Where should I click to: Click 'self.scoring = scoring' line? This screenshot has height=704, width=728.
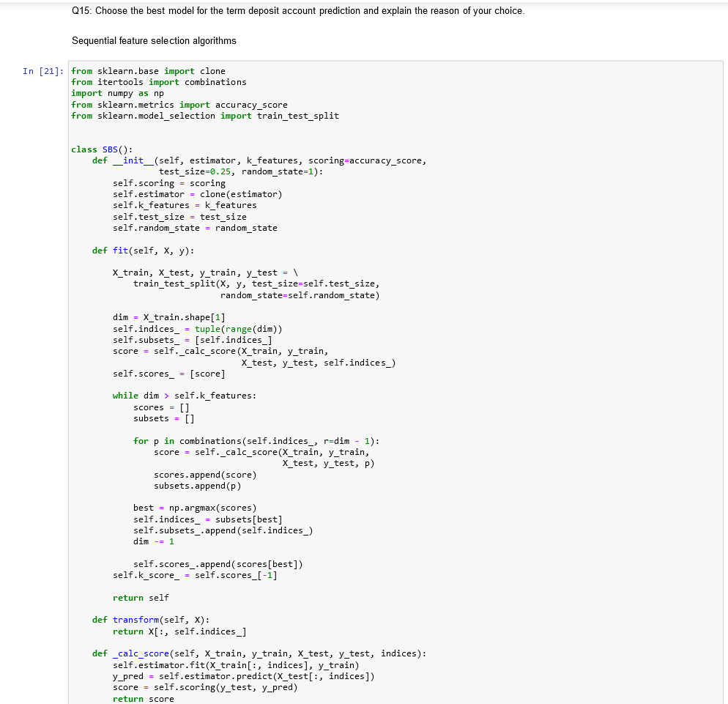169,183
